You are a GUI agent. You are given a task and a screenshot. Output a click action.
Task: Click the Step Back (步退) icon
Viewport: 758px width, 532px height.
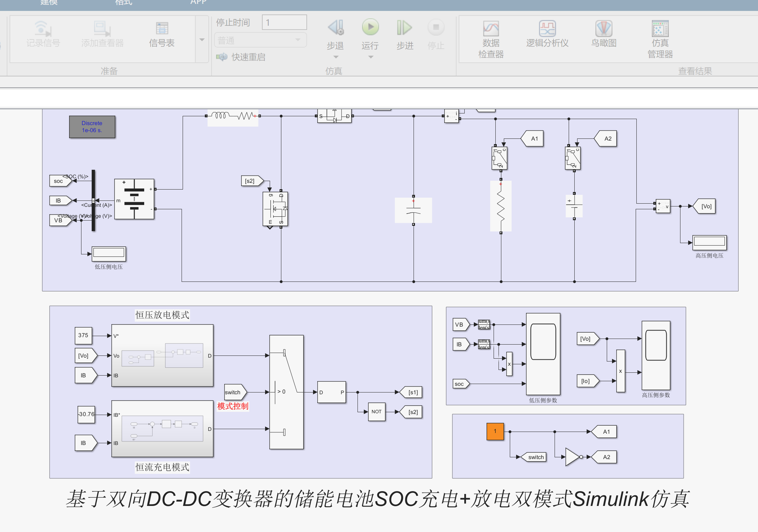(x=335, y=27)
